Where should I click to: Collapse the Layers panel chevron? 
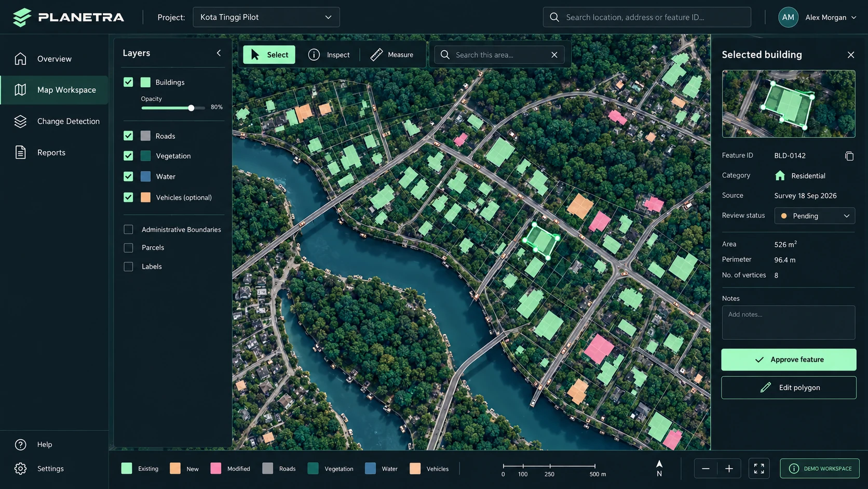[219, 53]
